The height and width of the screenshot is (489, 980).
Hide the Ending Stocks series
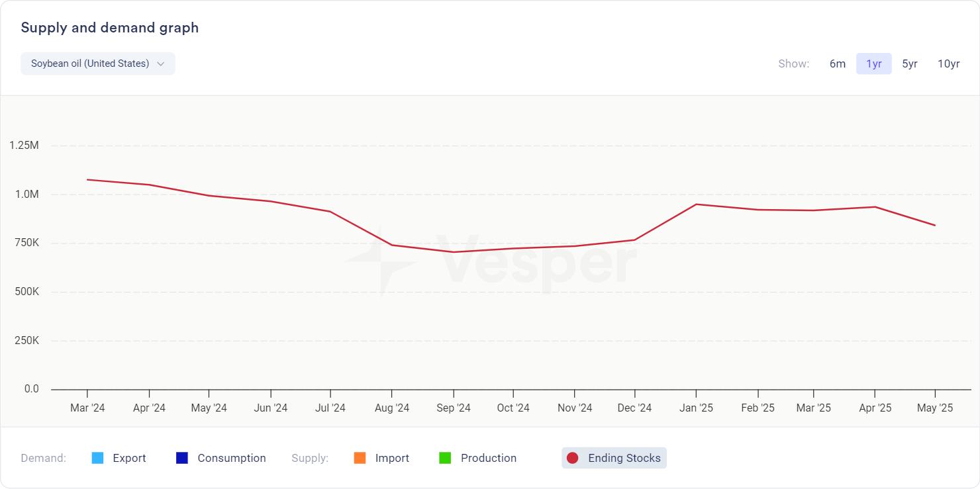tap(624, 458)
